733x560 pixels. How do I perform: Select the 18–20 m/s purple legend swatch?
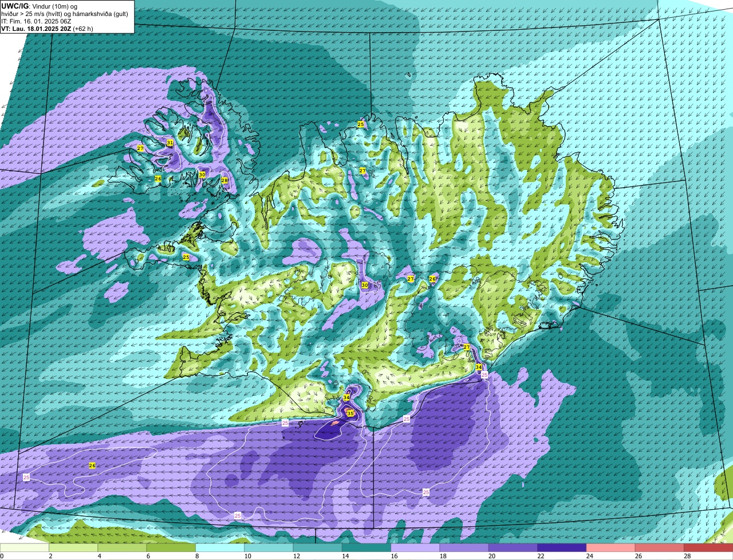coord(464,548)
